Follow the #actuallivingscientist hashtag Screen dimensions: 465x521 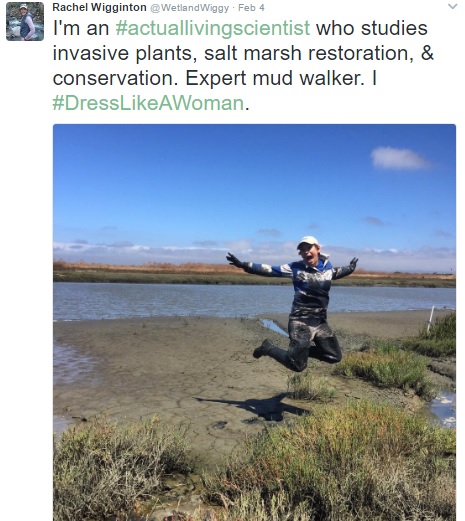pyautogui.click(x=213, y=28)
